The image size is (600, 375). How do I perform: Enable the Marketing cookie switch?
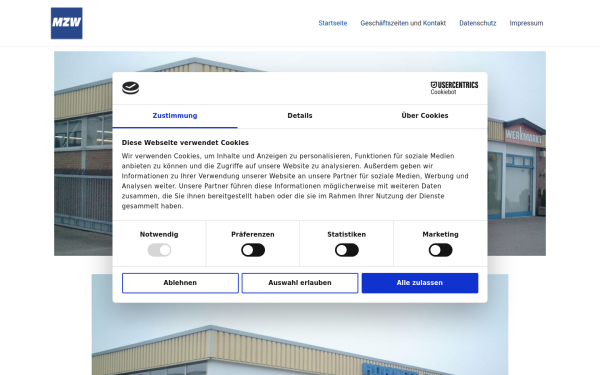point(440,250)
